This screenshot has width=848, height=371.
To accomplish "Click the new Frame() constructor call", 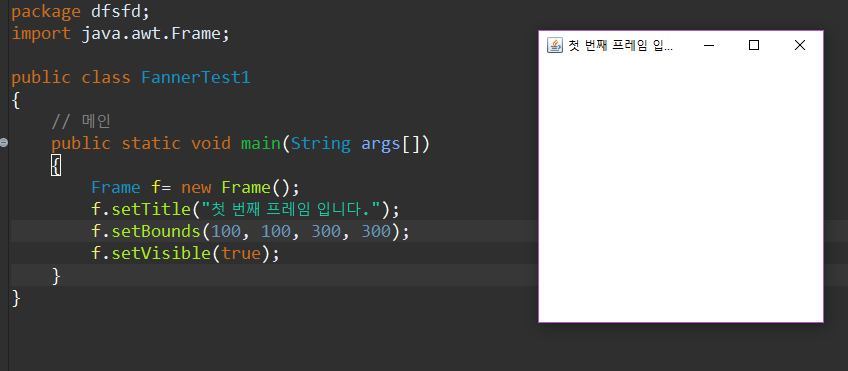I will [240, 188].
